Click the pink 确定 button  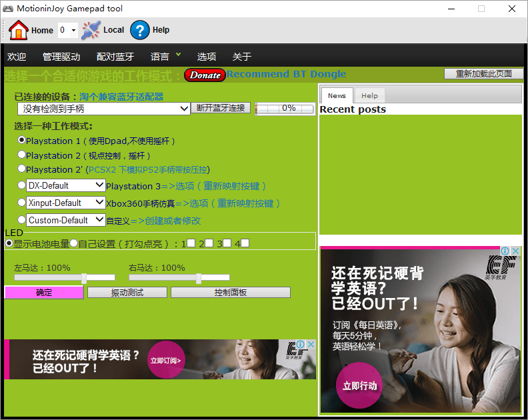44,293
